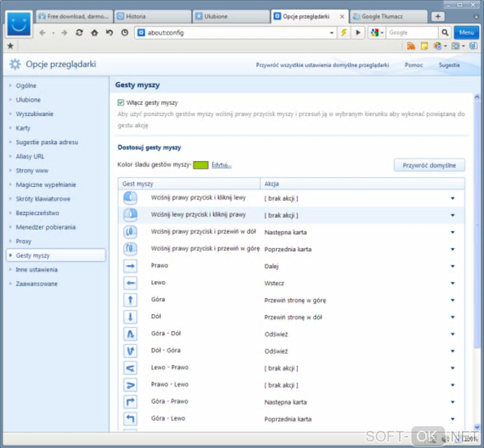Open the RSS feed reader icon

coord(411,46)
